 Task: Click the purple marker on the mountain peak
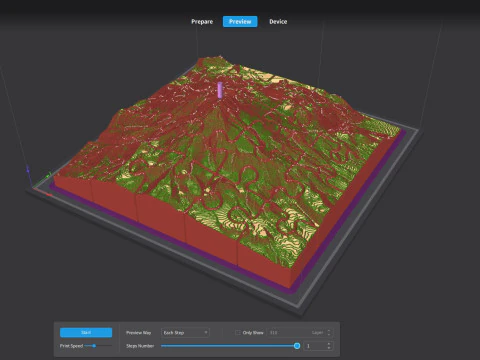[220, 90]
